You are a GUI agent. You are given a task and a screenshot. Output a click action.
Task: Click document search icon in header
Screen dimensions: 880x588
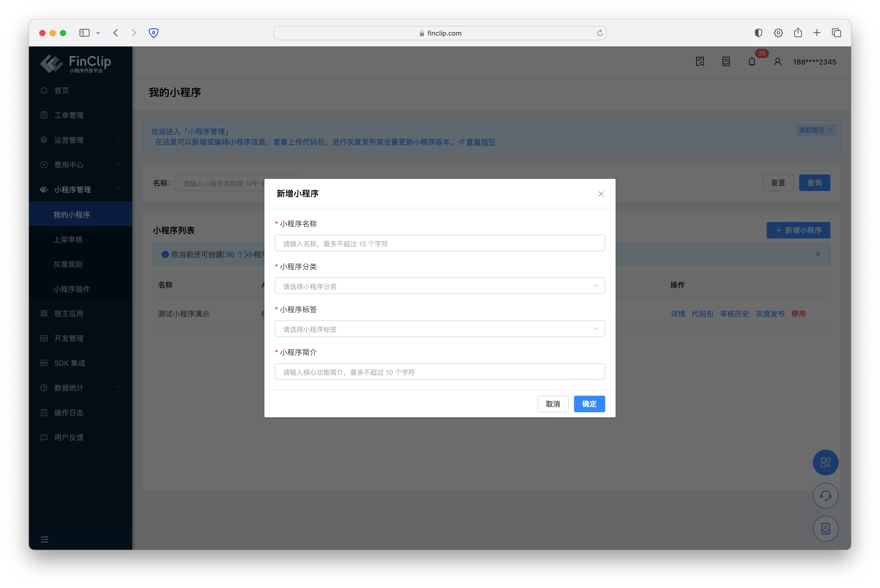click(700, 62)
